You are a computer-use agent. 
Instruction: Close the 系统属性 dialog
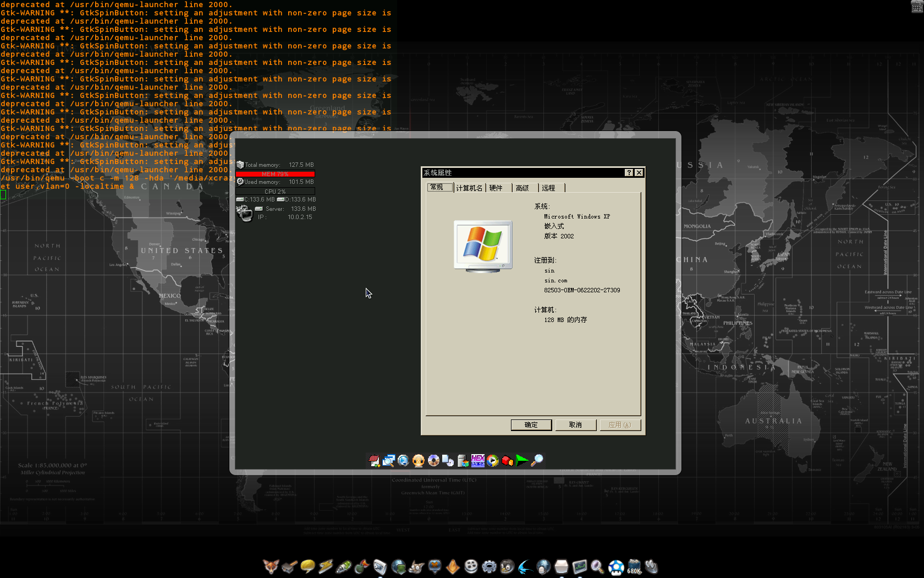pyautogui.click(x=639, y=172)
